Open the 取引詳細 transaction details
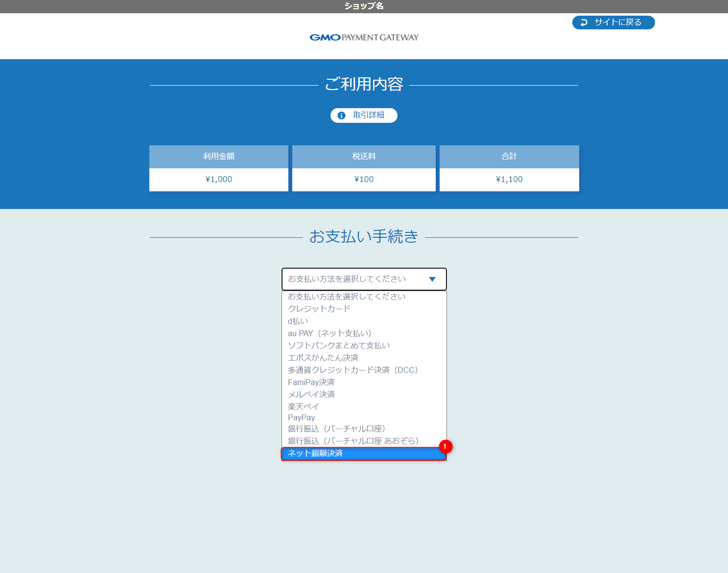Image resolution: width=728 pixels, height=573 pixels. [363, 115]
